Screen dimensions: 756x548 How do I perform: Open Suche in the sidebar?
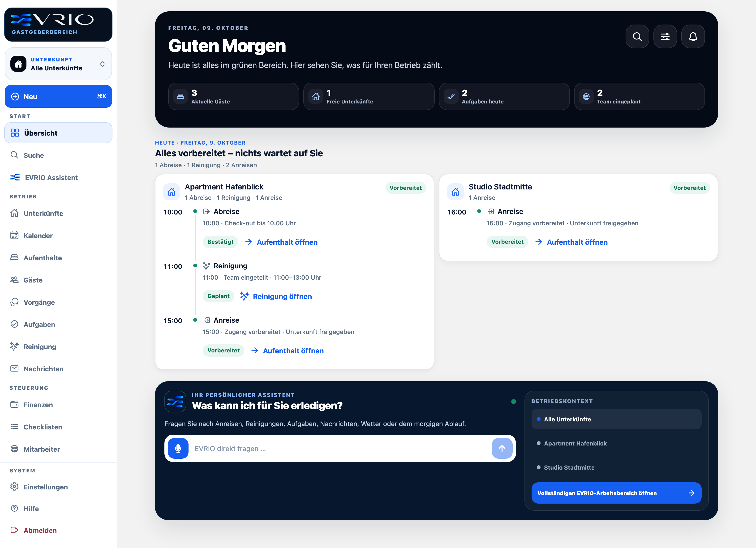58,155
